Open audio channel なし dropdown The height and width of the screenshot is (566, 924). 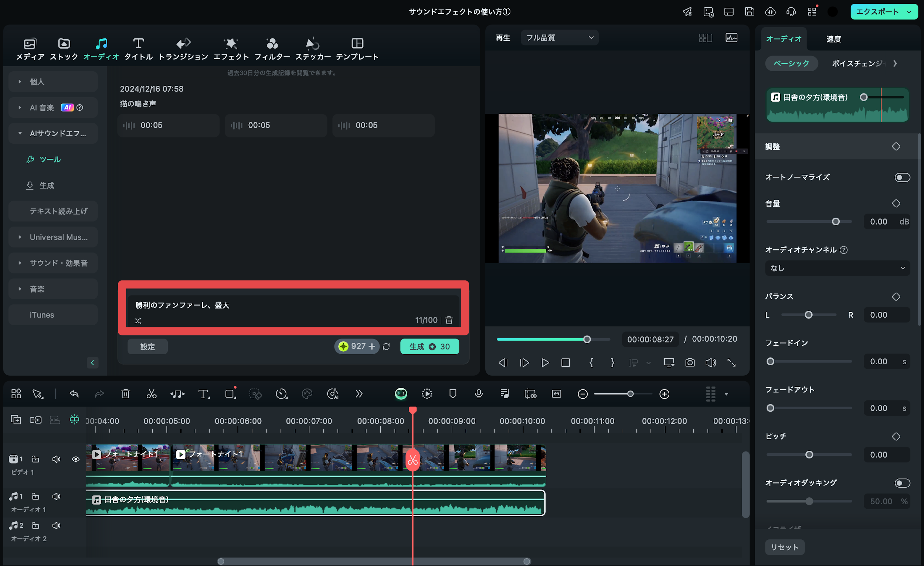coord(838,268)
